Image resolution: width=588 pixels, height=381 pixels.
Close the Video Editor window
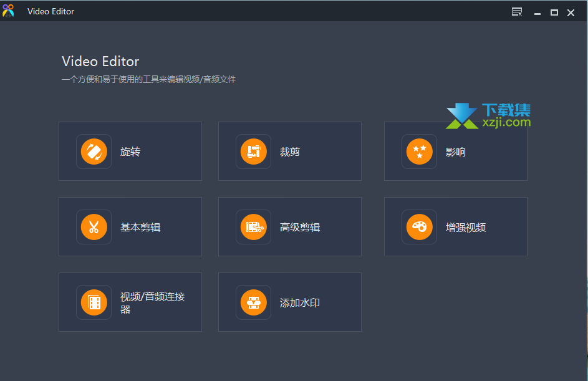[x=571, y=12]
